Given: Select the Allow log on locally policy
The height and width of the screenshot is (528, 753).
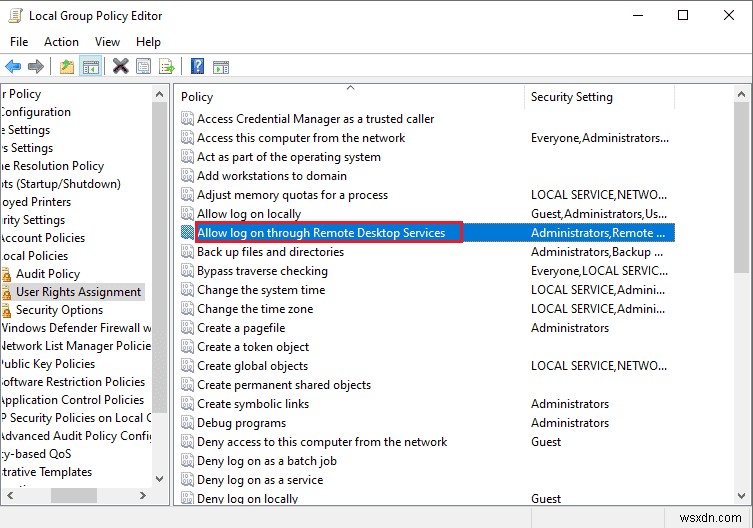Looking at the screenshot, I should [x=249, y=214].
